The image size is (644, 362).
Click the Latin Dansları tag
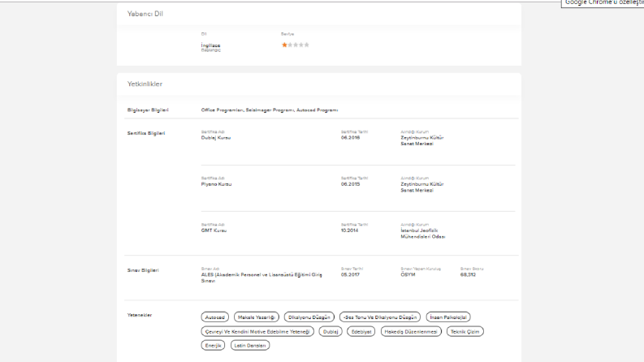pos(250,346)
